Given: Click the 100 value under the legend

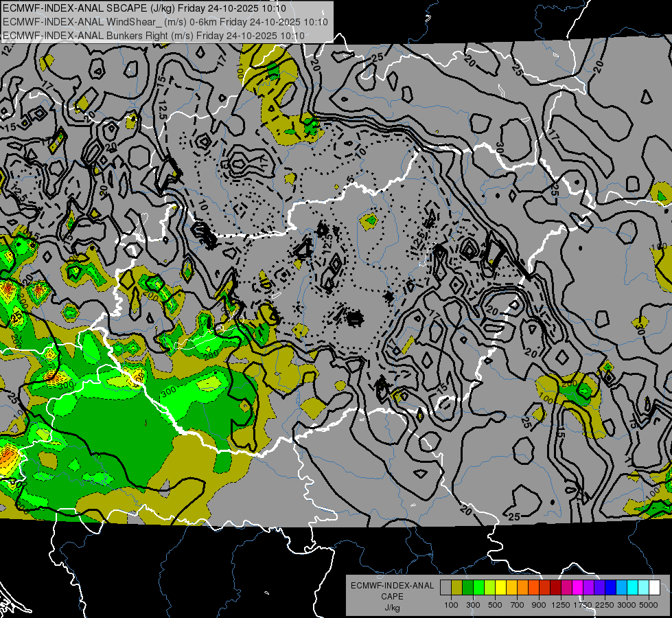Looking at the screenshot, I should 451,605.
